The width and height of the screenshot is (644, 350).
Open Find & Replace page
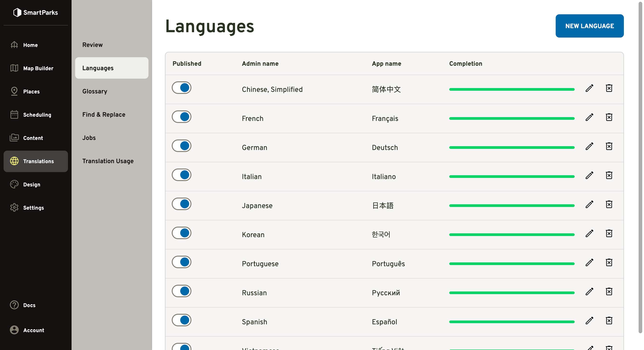(x=112, y=114)
